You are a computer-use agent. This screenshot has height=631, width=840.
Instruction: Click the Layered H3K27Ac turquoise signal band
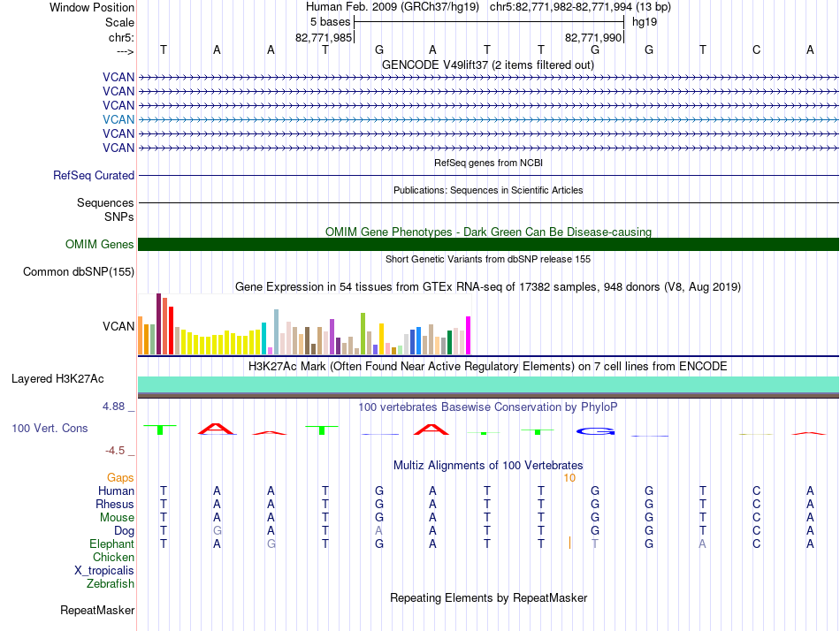pos(488,384)
